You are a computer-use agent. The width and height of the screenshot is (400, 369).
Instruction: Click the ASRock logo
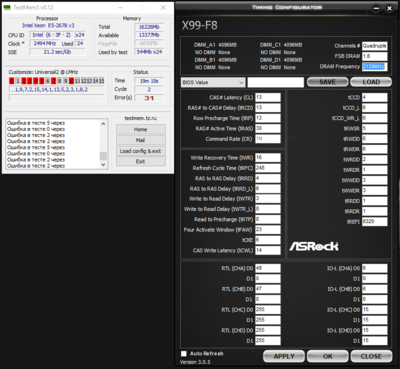tap(314, 246)
